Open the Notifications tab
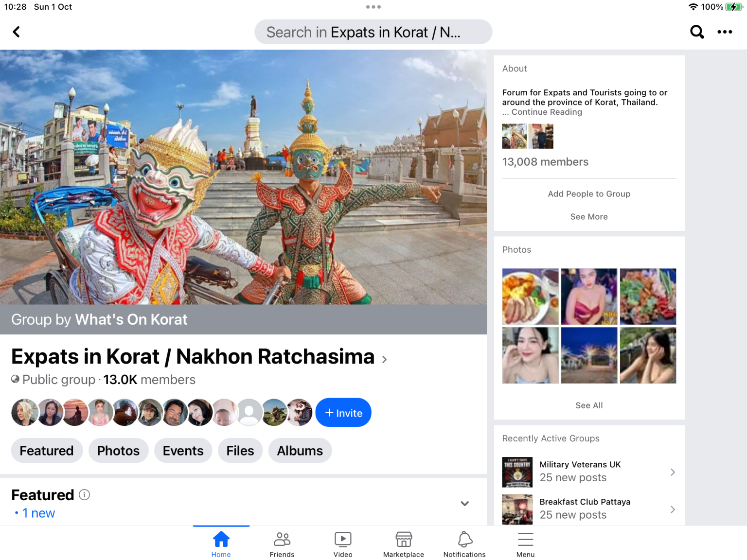 464,543
